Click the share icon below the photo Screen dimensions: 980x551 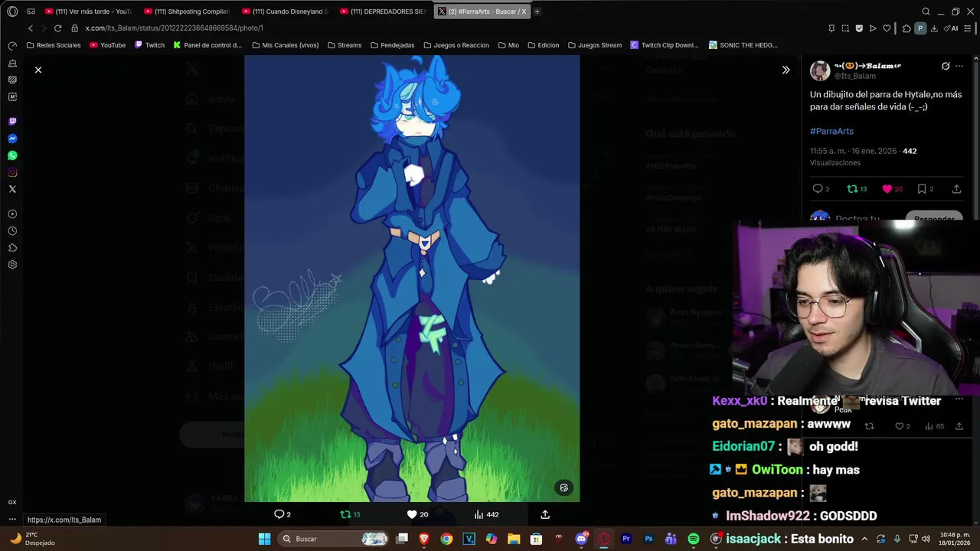[x=545, y=514]
